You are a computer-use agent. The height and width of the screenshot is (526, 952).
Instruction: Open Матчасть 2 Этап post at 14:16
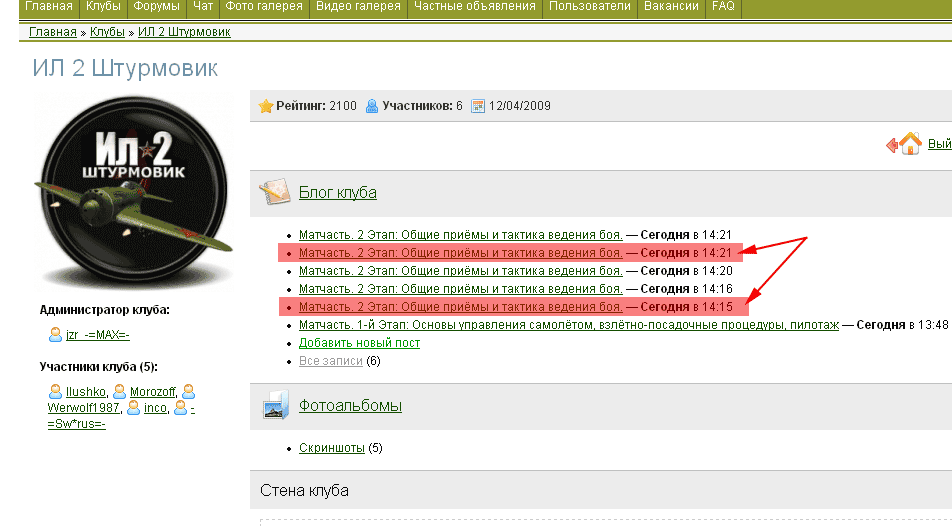click(460, 289)
